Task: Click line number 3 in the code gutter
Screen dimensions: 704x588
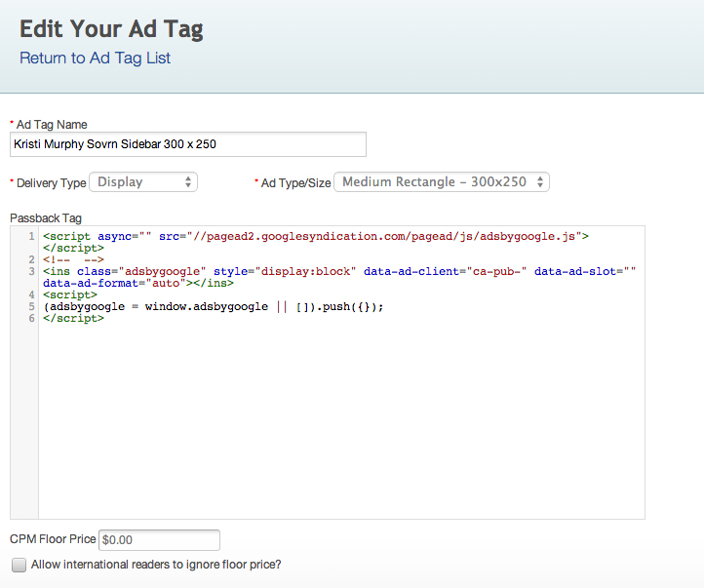Action: (x=31, y=271)
